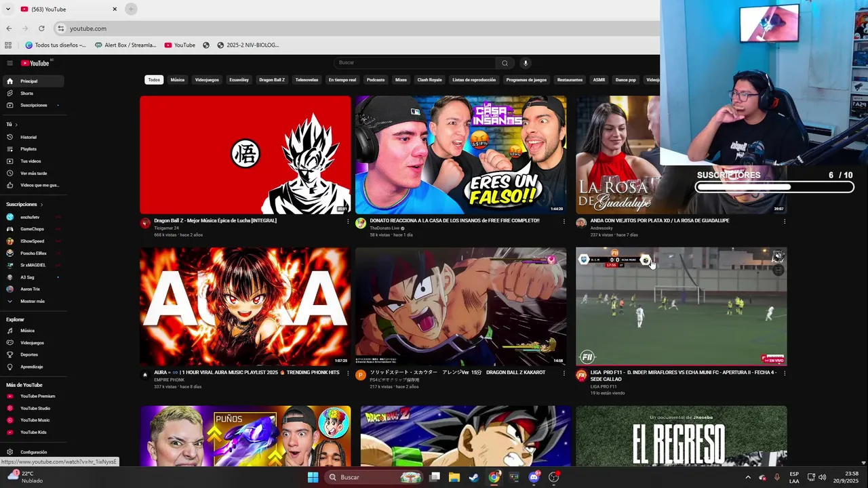
Task: Expand the Tú section chevron
Action: (x=16, y=125)
